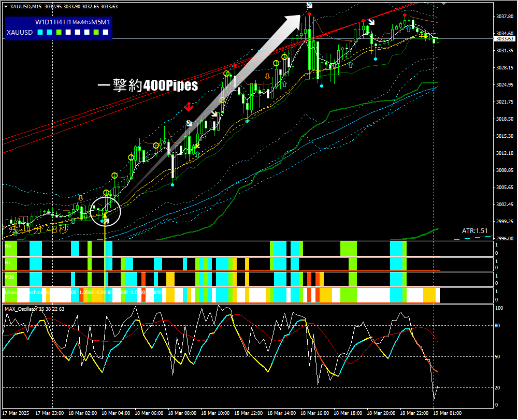Screen dimensions: 518x420
Task: Click the green H4 square in XAUUSD panel
Action: point(59,32)
